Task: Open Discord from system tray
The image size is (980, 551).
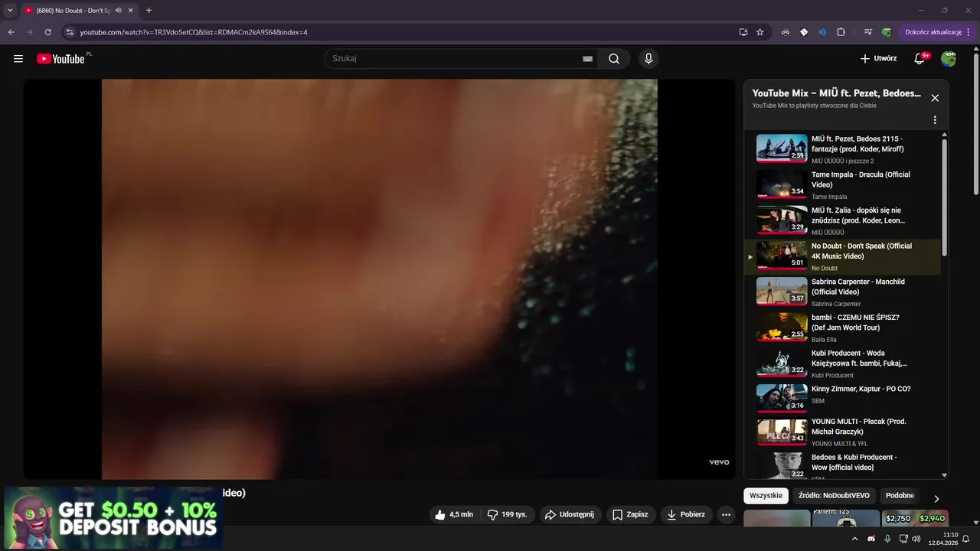Action: tap(871, 539)
